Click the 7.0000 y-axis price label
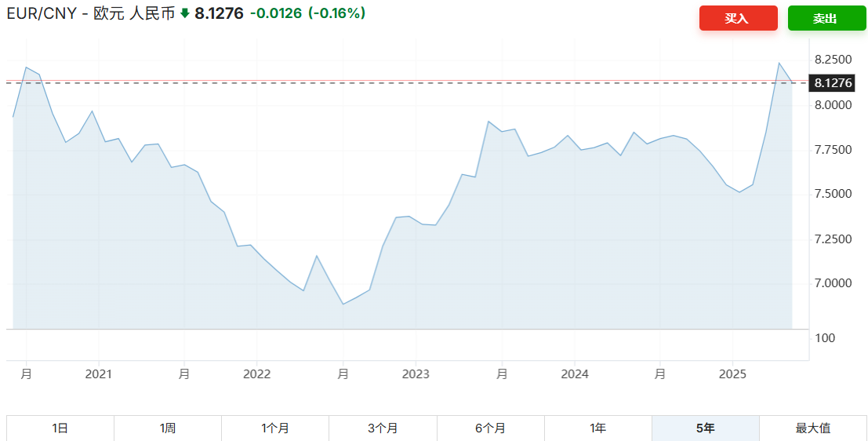Viewport: 868px width, 441px height. pyautogui.click(x=833, y=283)
